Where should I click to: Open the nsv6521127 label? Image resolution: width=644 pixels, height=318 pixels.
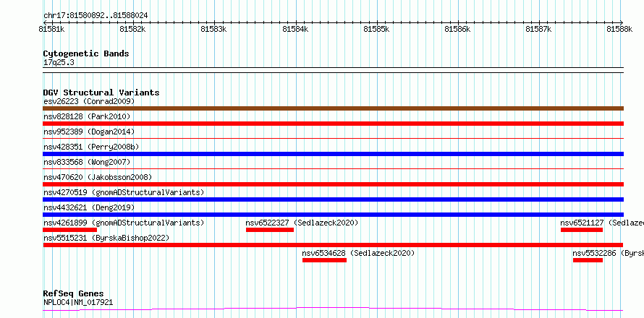(x=602, y=223)
